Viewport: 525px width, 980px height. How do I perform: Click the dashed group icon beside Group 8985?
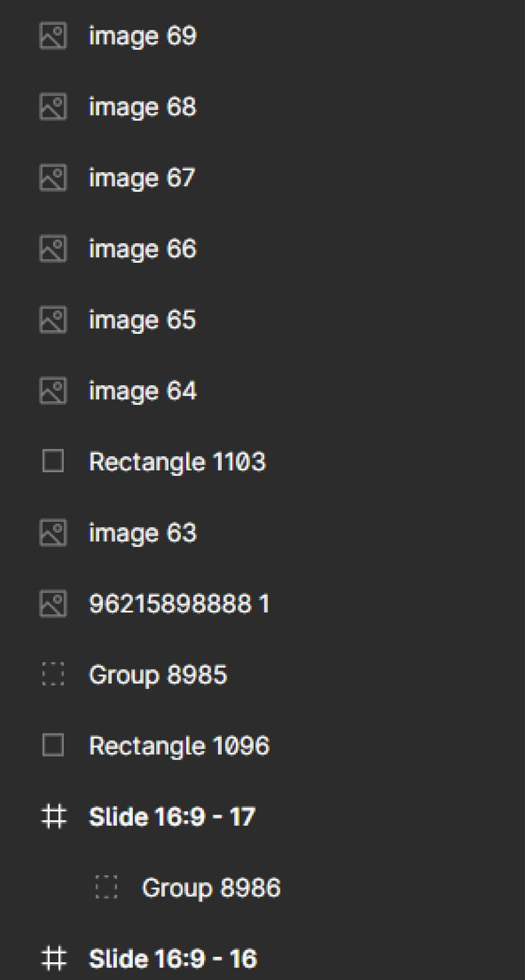[53, 674]
